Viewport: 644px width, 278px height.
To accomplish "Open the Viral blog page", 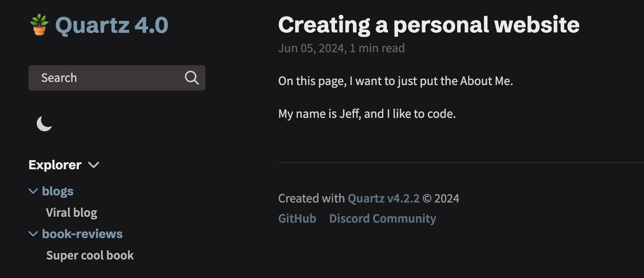I will pyautogui.click(x=72, y=212).
